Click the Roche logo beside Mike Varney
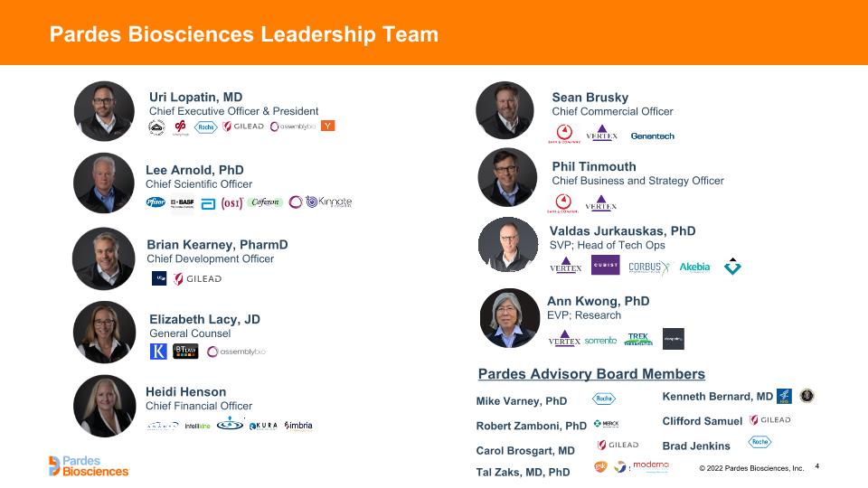This screenshot has height=488, width=868. (604, 399)
